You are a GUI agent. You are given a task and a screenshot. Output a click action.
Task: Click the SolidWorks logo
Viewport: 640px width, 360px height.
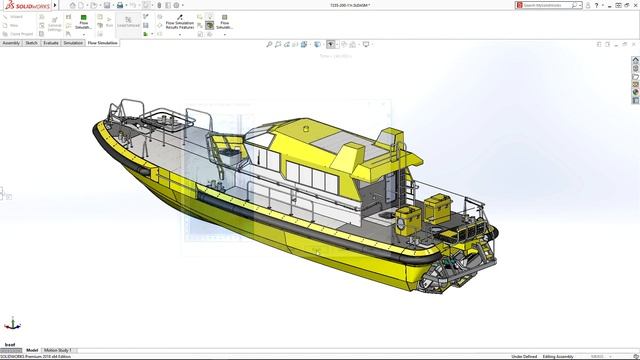pos(27,5)
